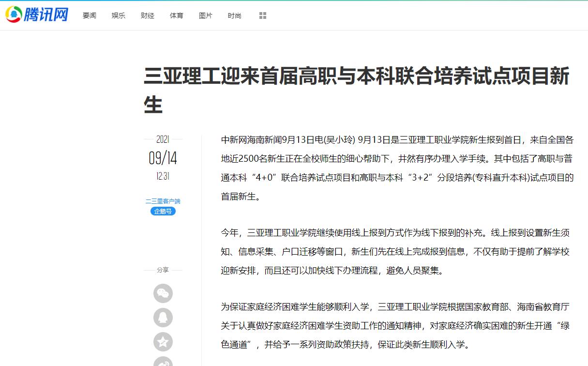Click the 腾讯网 logo text

tap(46, 15)
